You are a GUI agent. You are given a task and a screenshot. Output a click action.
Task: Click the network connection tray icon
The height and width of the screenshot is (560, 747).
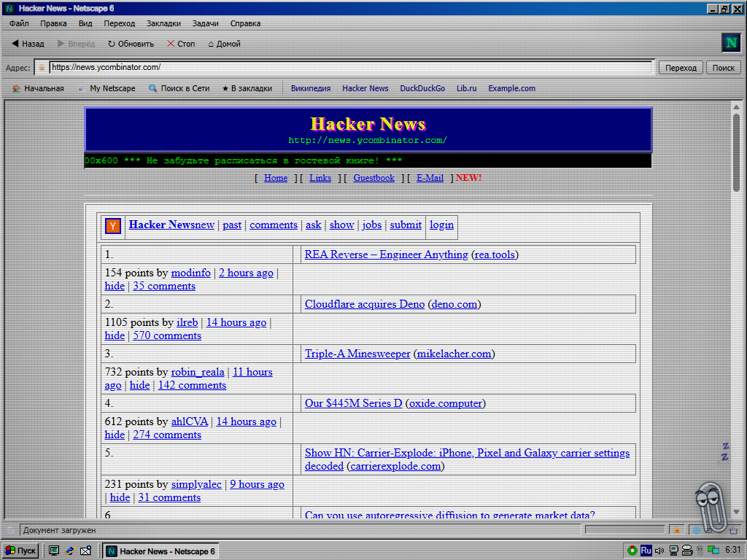[713, 551]
